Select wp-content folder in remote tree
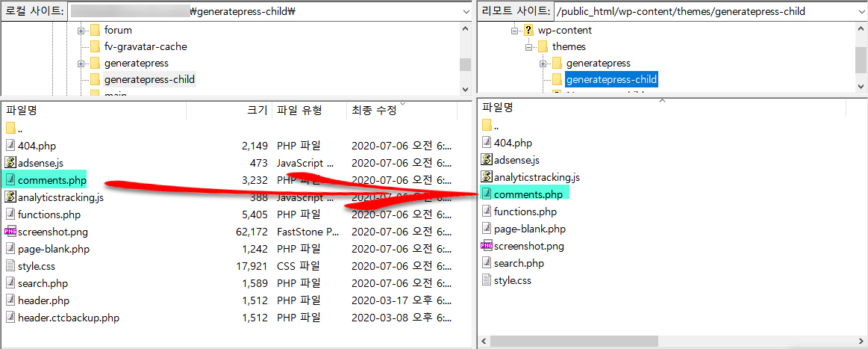This screenshot has height=349, width=868. click(565, 30)
